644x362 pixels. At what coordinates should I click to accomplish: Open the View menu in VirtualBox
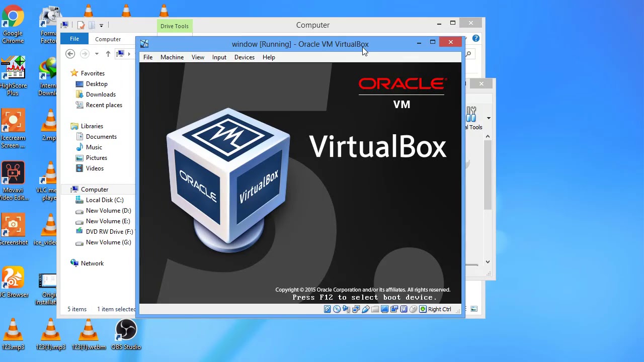[198, 57]
